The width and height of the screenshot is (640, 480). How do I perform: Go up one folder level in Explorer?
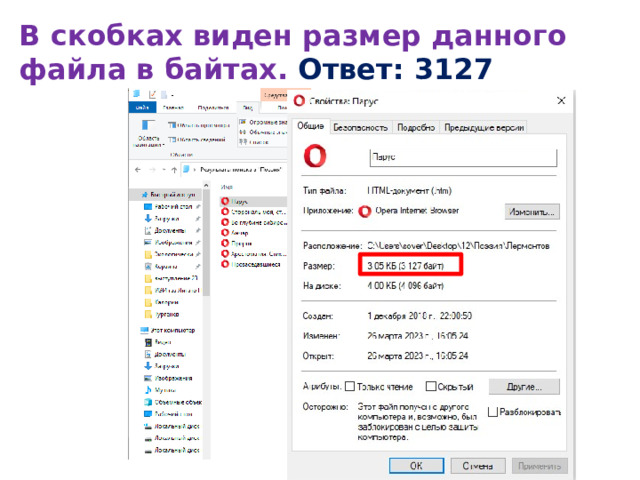pos(174,169)
